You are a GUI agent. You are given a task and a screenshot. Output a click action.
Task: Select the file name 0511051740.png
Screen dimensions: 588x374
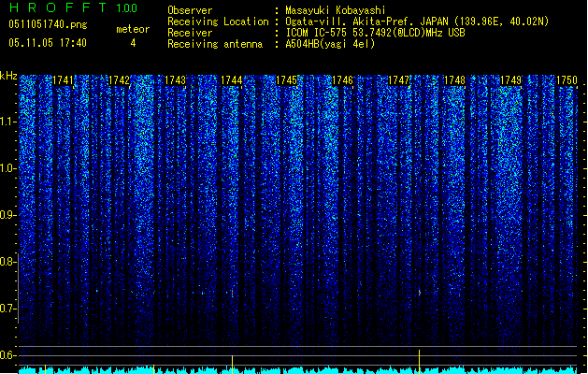(x=48, y=24)
